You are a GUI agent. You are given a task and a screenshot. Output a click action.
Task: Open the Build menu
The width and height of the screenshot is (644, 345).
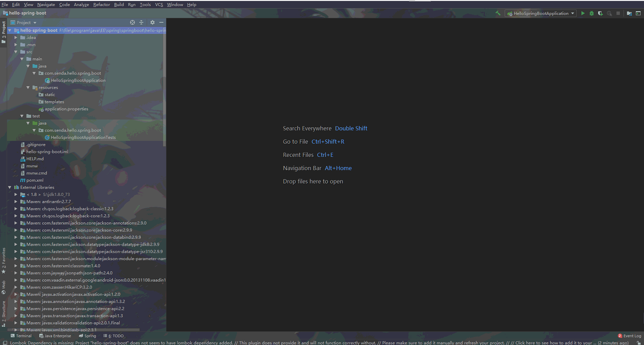point(119,4)
